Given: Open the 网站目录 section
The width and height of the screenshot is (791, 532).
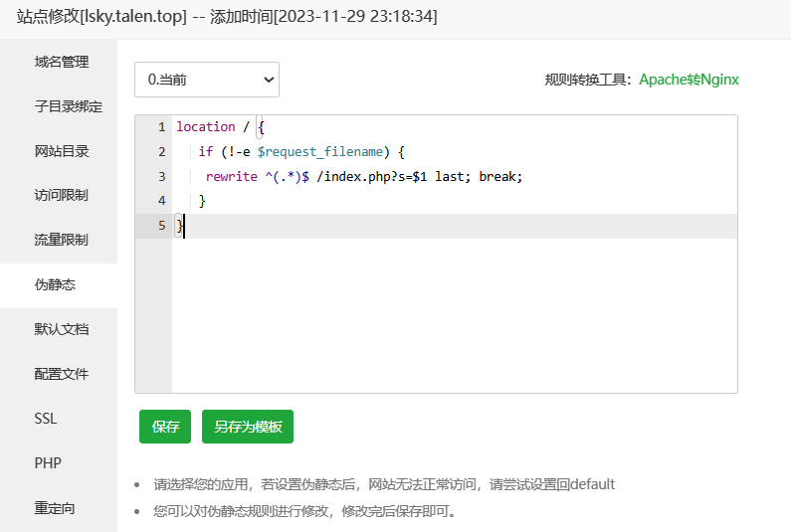Looking at the screenshot, I should (61, 151).
